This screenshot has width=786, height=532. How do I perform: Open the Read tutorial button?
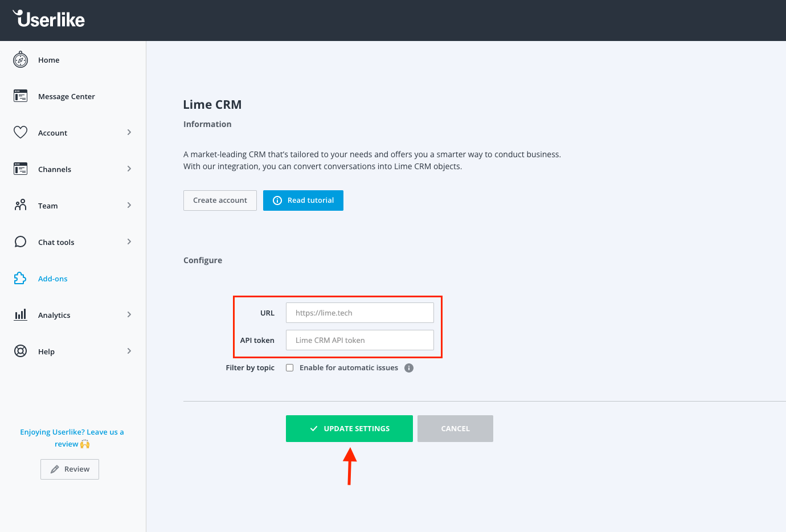click(303, 200)
